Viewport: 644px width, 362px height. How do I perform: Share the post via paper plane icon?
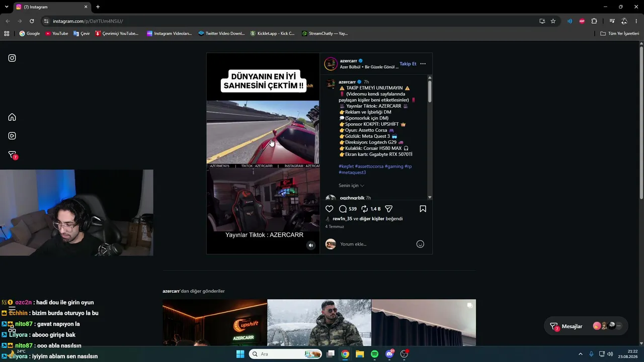(x=388, y=209)
